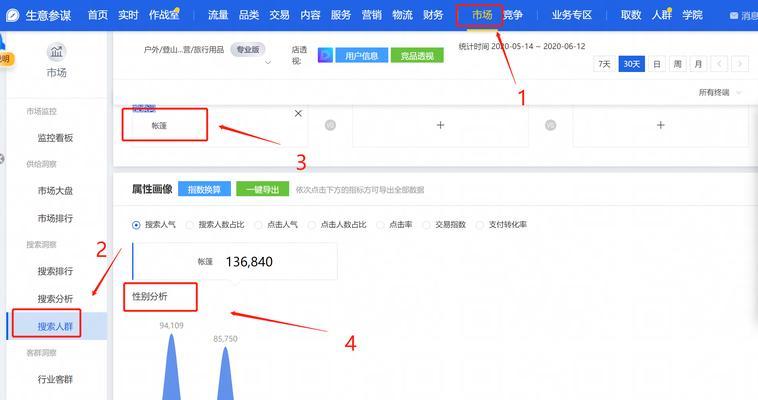Open the 所有终端 dropdown
Viewport: 758px width, 400px height.
pyautogui.click(x=719, y=92)
